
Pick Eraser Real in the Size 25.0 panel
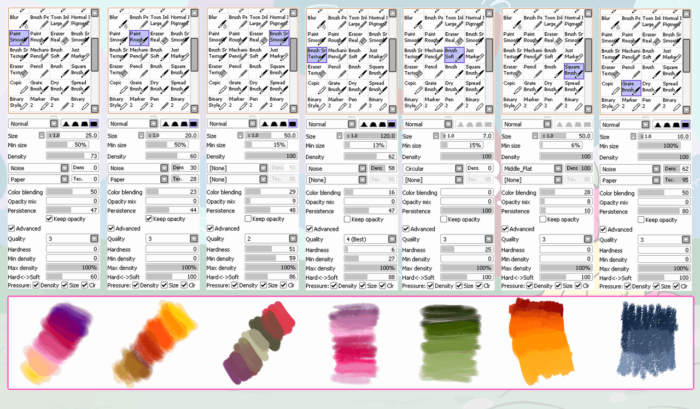[60, 38]
